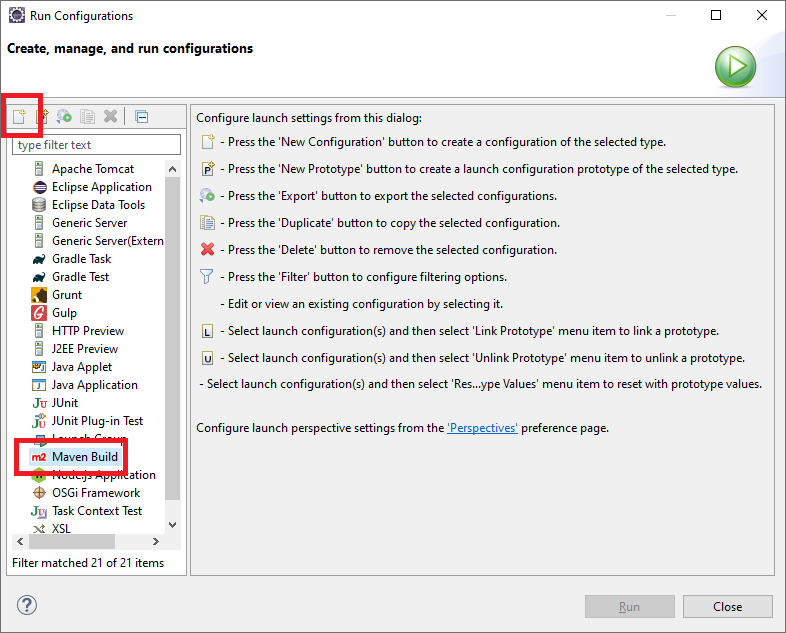Select the Generic Server entry
The width and height of the screenshot is (786, 633).
coord(90,223)
